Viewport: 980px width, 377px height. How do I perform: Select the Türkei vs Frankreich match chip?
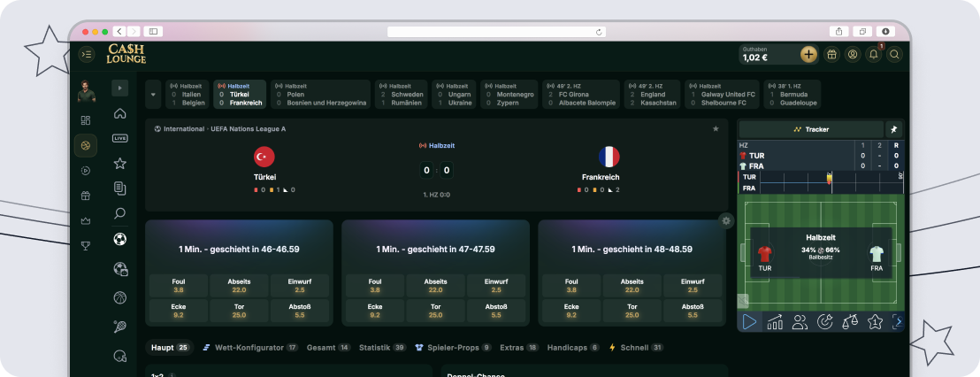tap(240, 95)
